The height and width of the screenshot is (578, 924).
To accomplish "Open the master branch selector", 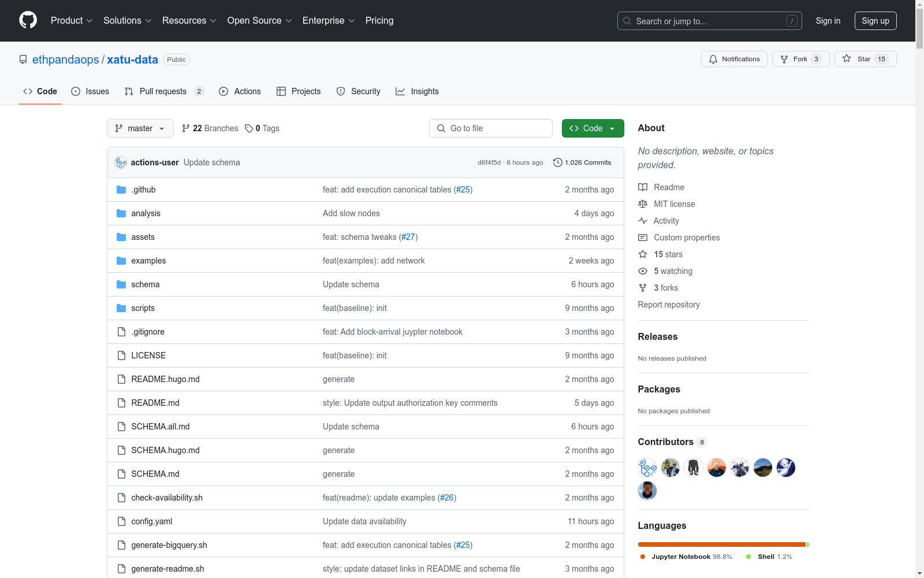I will [x=140, y=128].
